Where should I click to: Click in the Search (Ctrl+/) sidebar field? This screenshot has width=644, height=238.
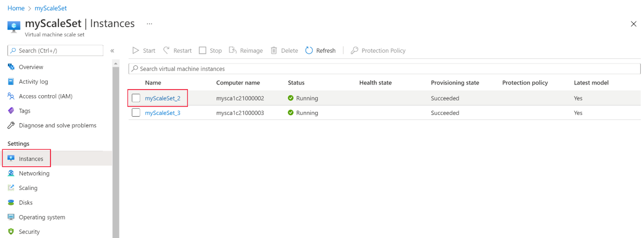click(x=56, y=50)
